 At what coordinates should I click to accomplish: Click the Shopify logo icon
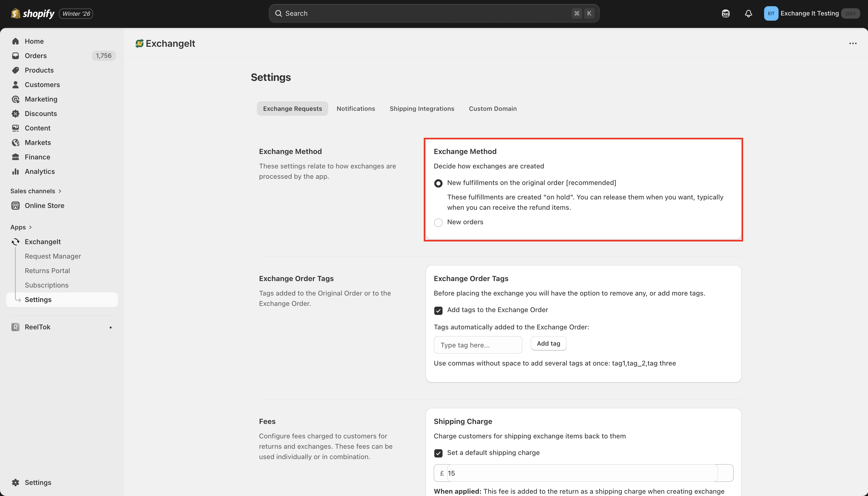[15, 13]
